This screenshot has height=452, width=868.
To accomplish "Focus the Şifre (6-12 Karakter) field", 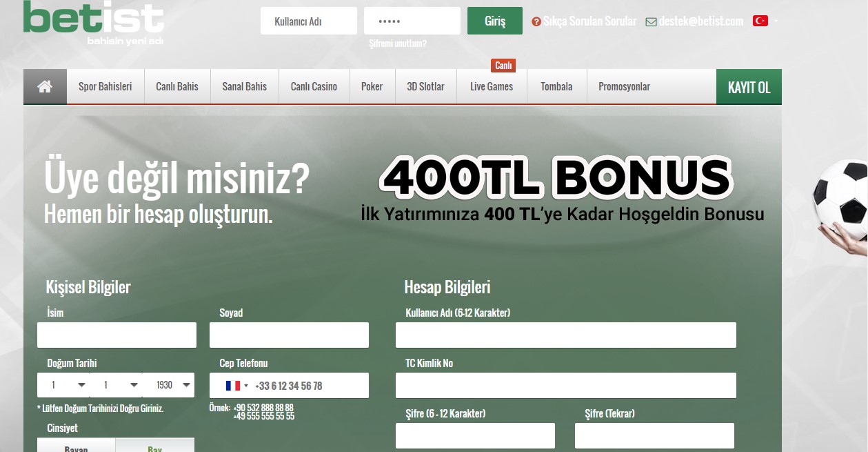I will click(x=475, y=436).
